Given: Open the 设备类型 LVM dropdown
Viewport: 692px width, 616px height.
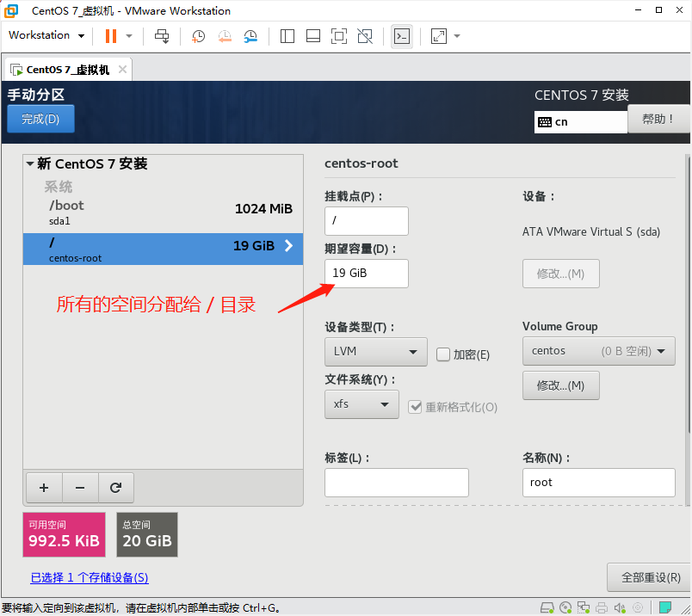Looking at the screenshot, I should (375, 352).
